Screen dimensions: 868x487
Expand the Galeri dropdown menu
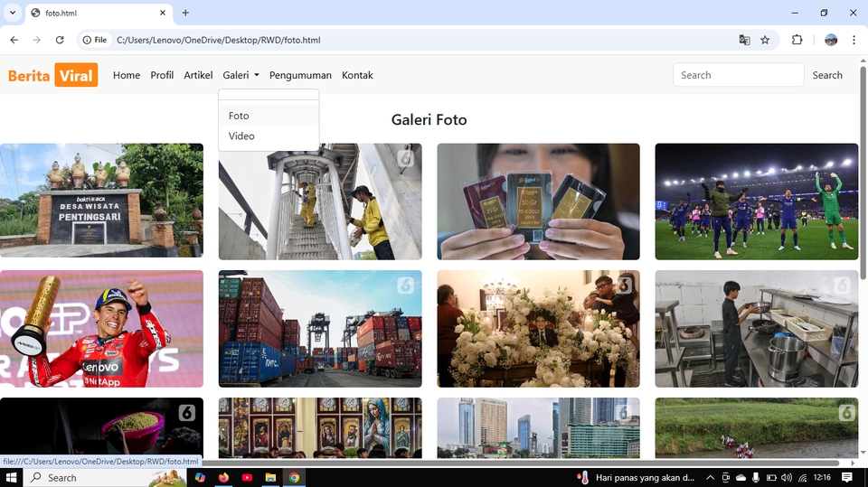[241, 75]
